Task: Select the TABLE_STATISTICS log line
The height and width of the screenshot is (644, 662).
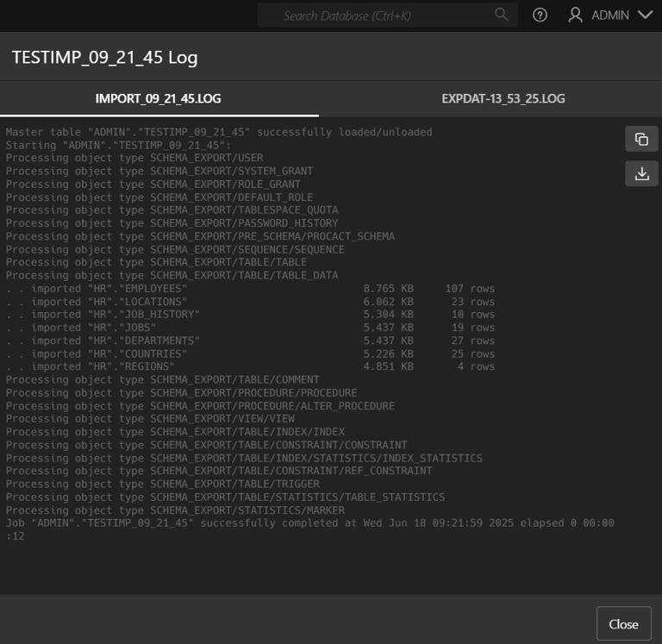Action: click(x=225, y=497)
